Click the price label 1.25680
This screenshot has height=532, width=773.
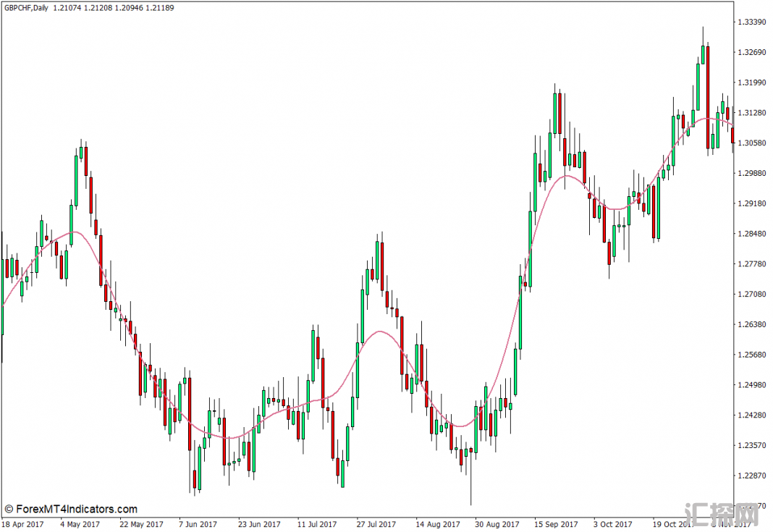pos(752,355)
